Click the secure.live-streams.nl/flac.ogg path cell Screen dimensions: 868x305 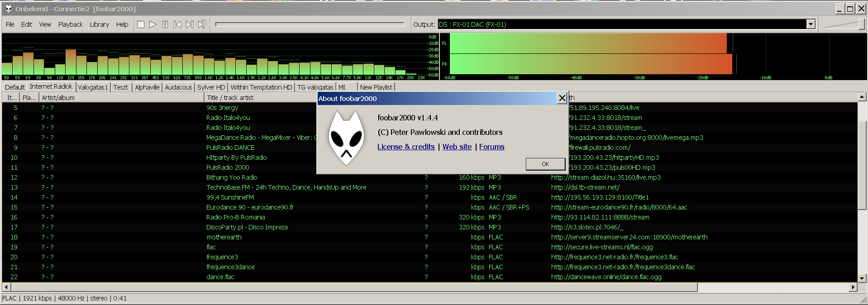click(602, 247)
